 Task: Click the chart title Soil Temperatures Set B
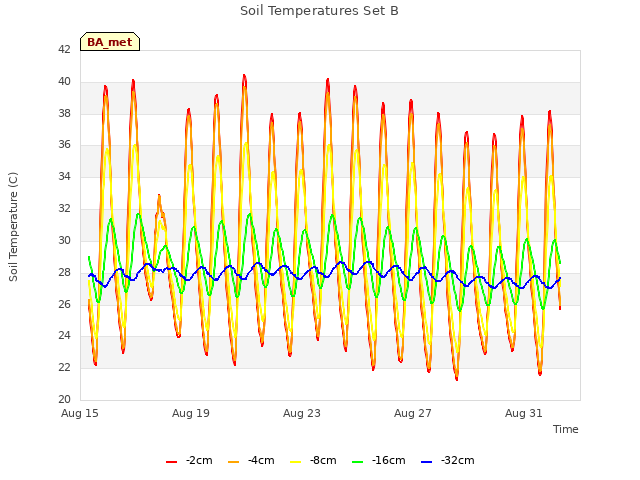(319, 11)
